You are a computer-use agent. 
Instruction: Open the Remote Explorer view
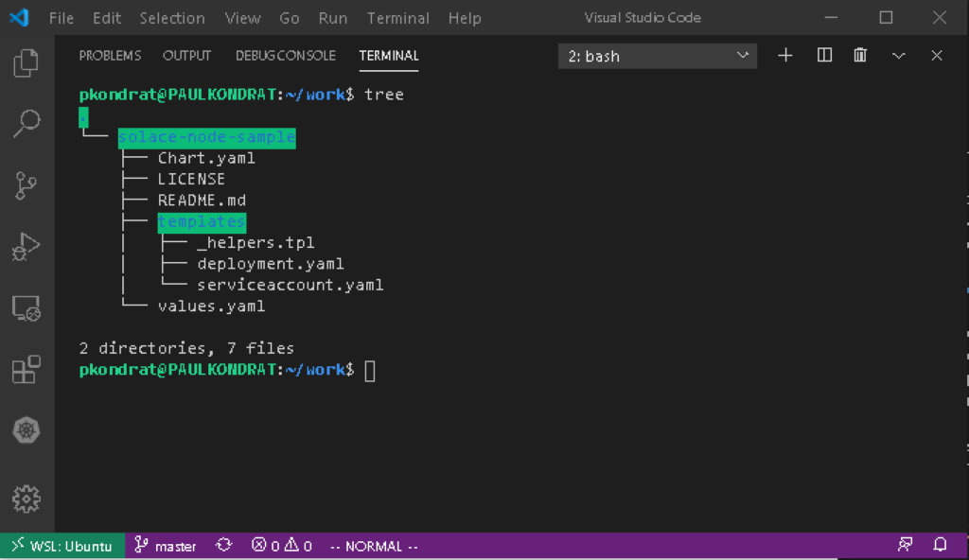click(x=26, y=308)
